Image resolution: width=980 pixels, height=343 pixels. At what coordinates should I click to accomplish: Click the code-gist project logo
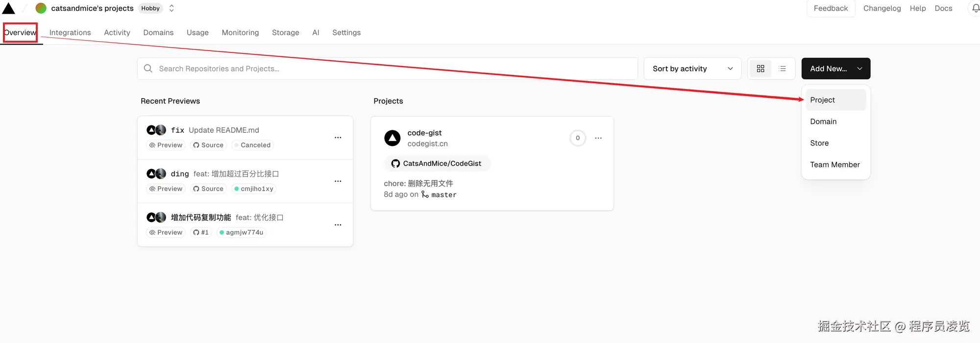[x=392, y=138]
